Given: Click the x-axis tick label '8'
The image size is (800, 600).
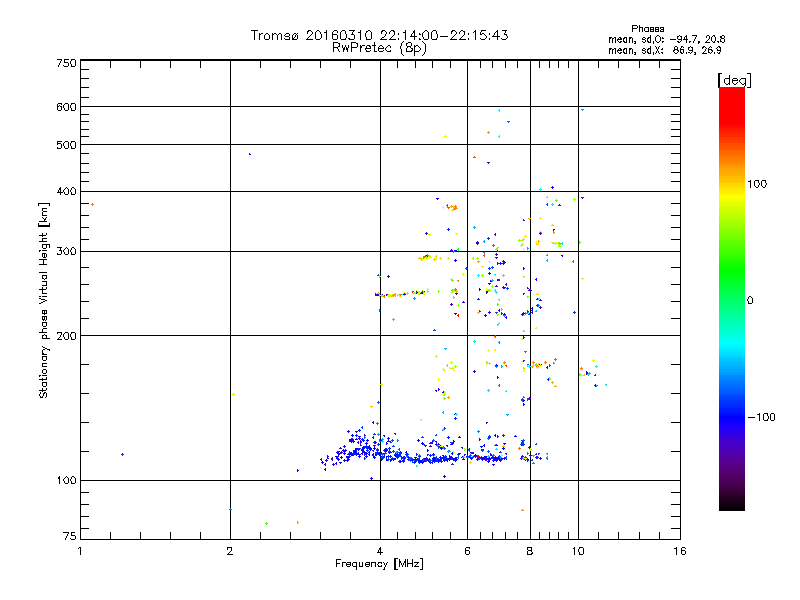Looking at the screenshot, I should 530,551.
